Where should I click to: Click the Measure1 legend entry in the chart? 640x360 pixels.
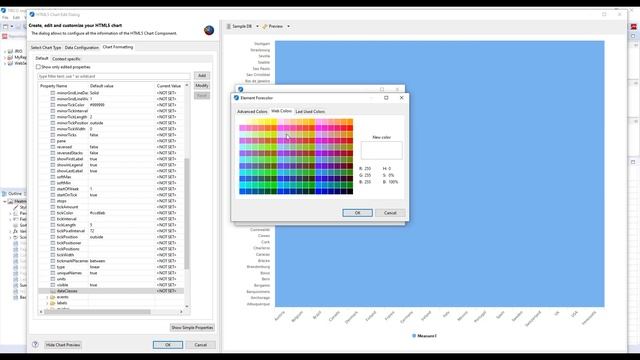pos(424,336)
